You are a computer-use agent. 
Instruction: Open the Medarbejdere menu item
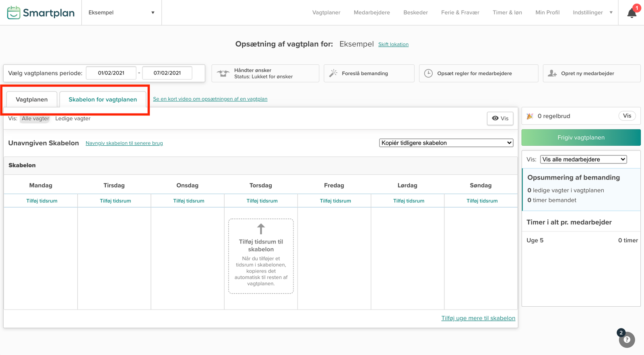click(372, 12)
